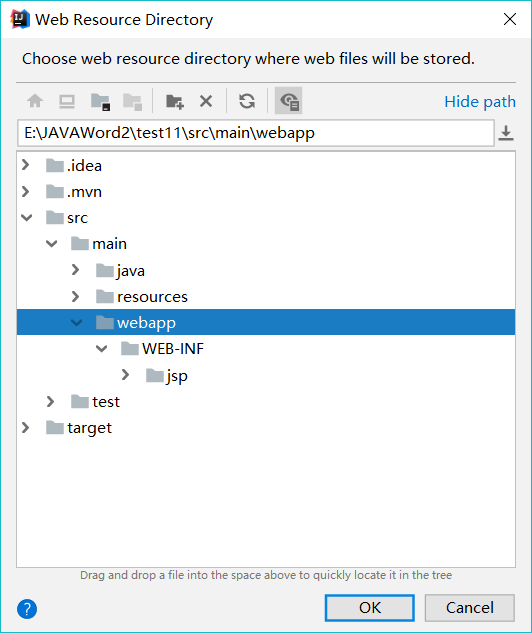Screen dimensions: 532x633
Task: Select the resources folder
Action: [x=153, y=297]
